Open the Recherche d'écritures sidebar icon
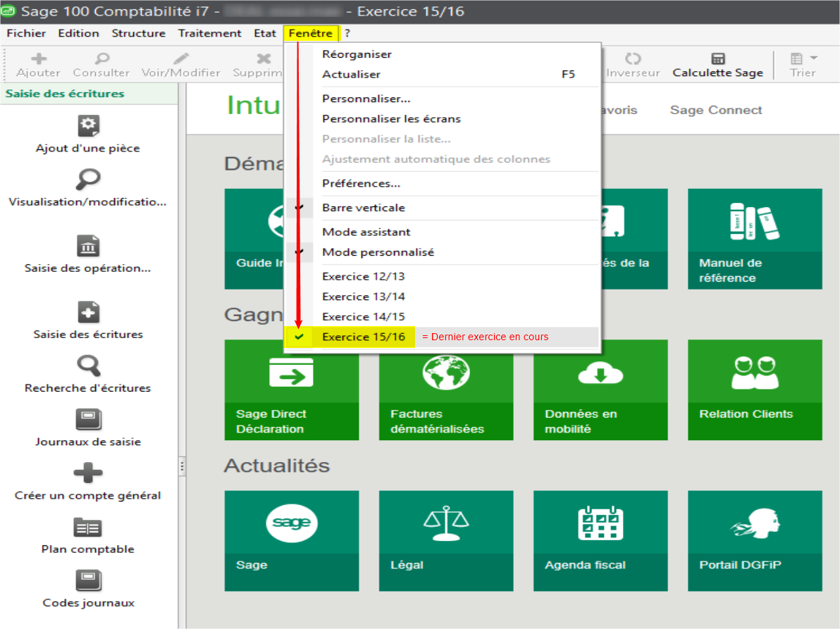The width and height of the screenshot is (840, 629). (88, 366)
